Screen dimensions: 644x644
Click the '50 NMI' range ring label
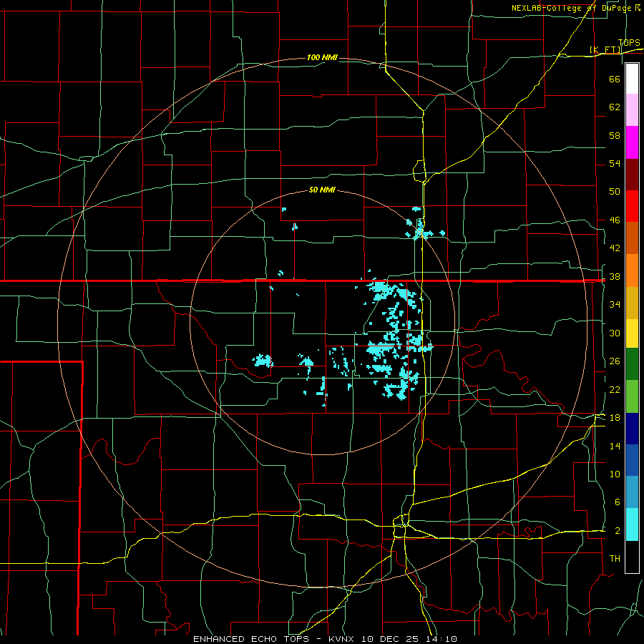point(322,190)
